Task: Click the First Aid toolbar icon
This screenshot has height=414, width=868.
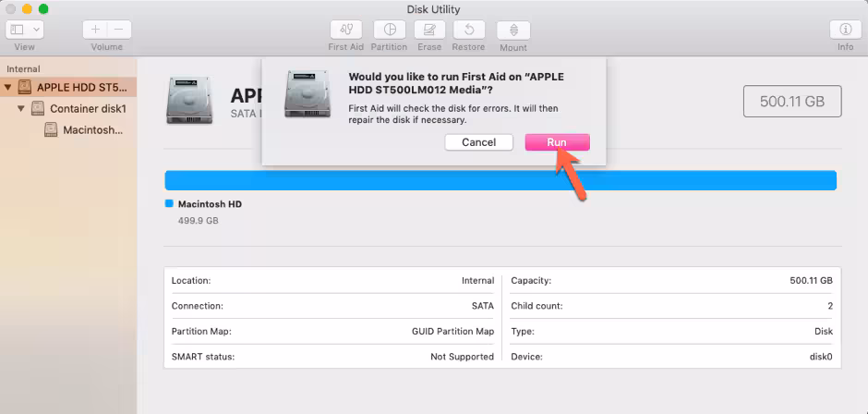Action: [x=346, y=30]
